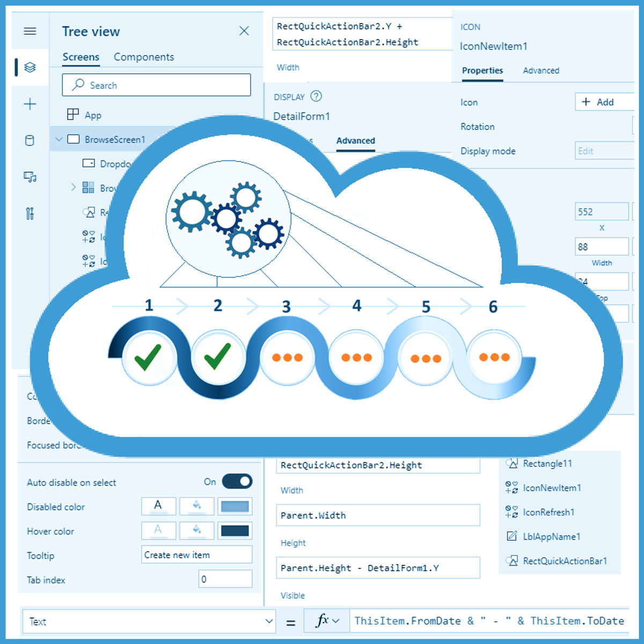Image resolution: width=644 pixels, height=644 pixels.
Task: Click the Add icon button
Action: (x=605, y=102)
